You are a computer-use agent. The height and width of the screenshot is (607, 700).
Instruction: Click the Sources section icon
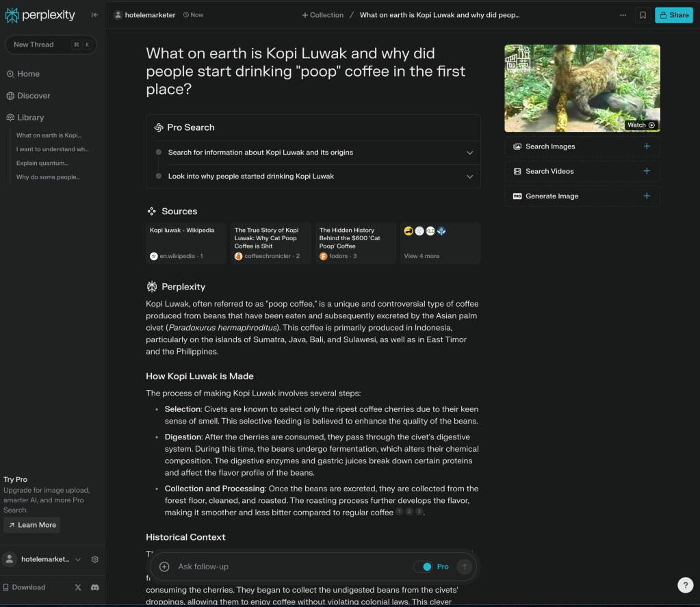click(152, 211)
